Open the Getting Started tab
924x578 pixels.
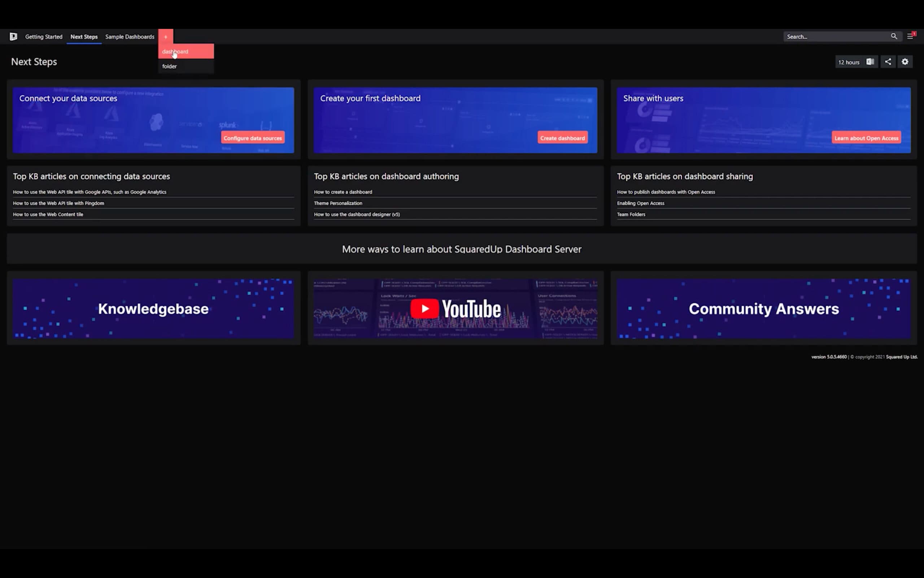pyautogui.click(x=44, y=37)
